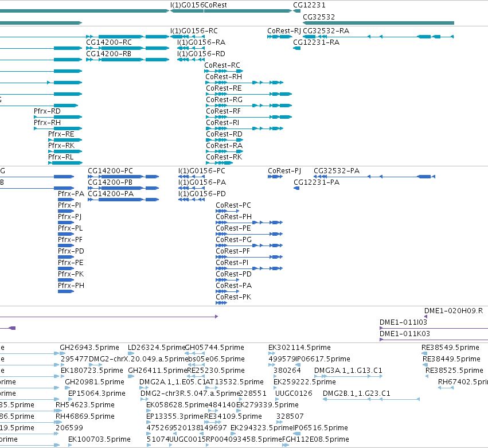Click protein l(1)G0156-PC
488x448 pixels.
click(192, 177)
